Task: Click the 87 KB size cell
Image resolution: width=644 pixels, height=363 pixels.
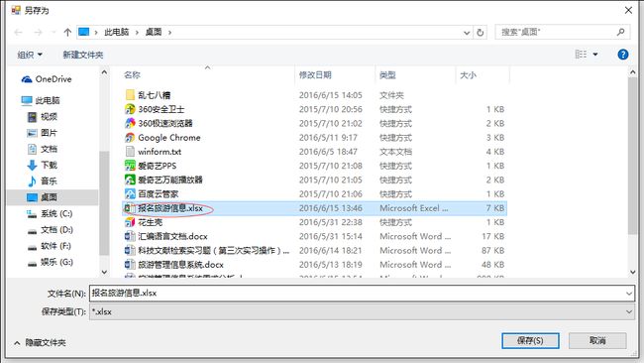Action: (492, 250)
